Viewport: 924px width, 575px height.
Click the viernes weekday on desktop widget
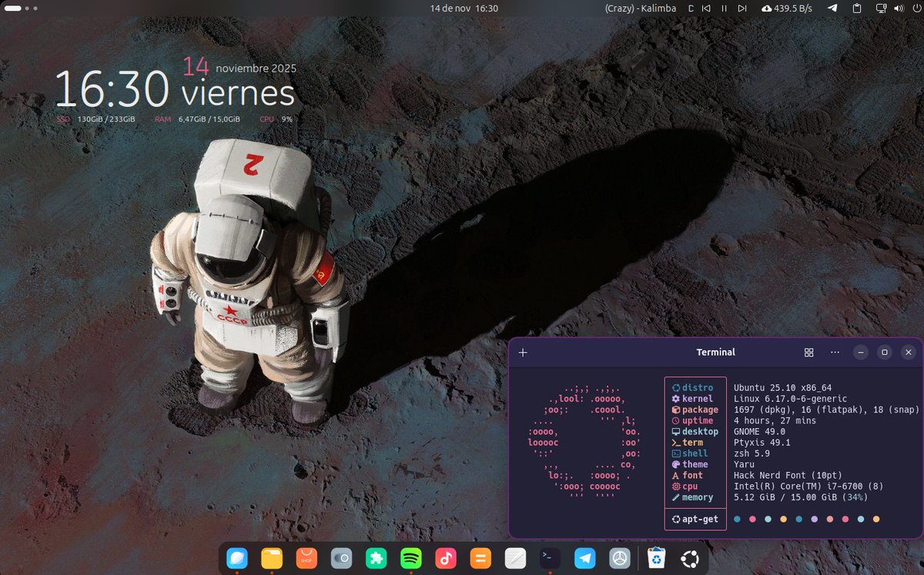(238, 93)
